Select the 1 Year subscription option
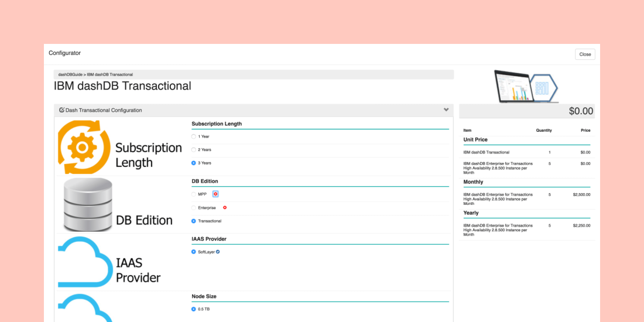This screenshot has height=322, width=644. tap(194, 136)
